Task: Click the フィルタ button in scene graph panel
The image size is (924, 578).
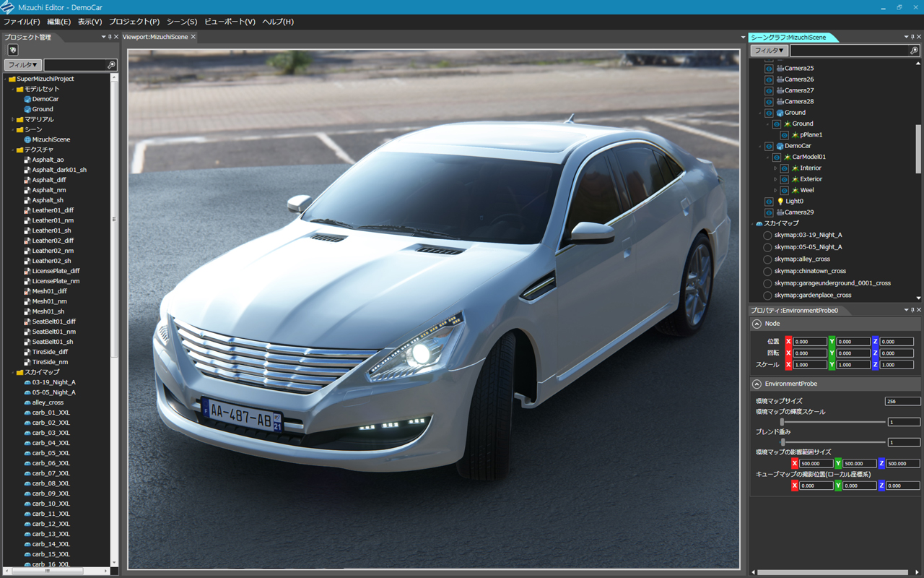Action: (769, 51)
